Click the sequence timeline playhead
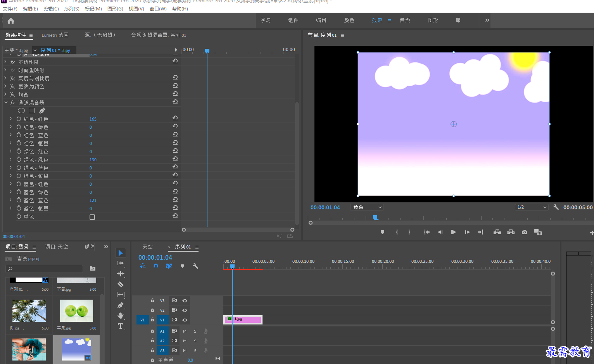 point(232,266)
